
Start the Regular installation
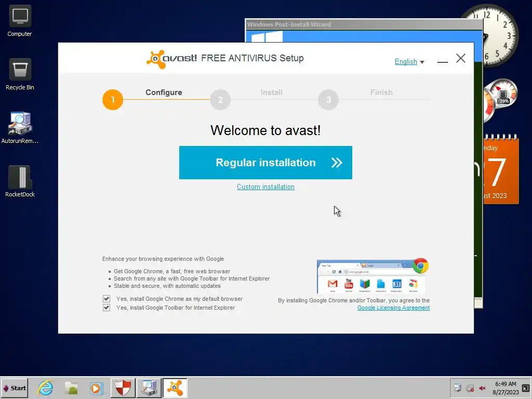265,163
